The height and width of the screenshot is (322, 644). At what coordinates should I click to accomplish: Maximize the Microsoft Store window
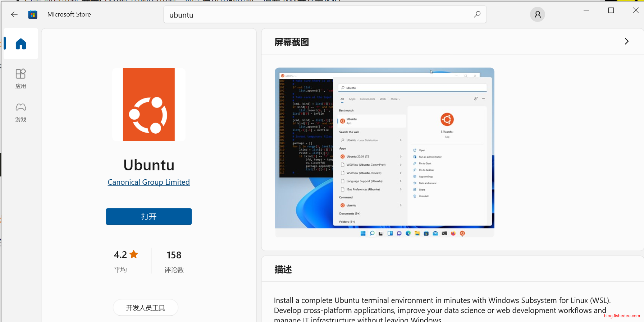[611, 10]
